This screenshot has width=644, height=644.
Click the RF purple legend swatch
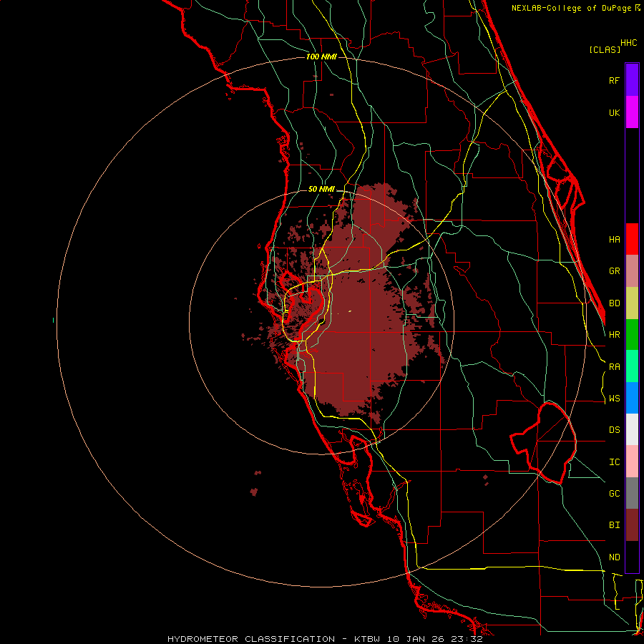coord(632,80)
